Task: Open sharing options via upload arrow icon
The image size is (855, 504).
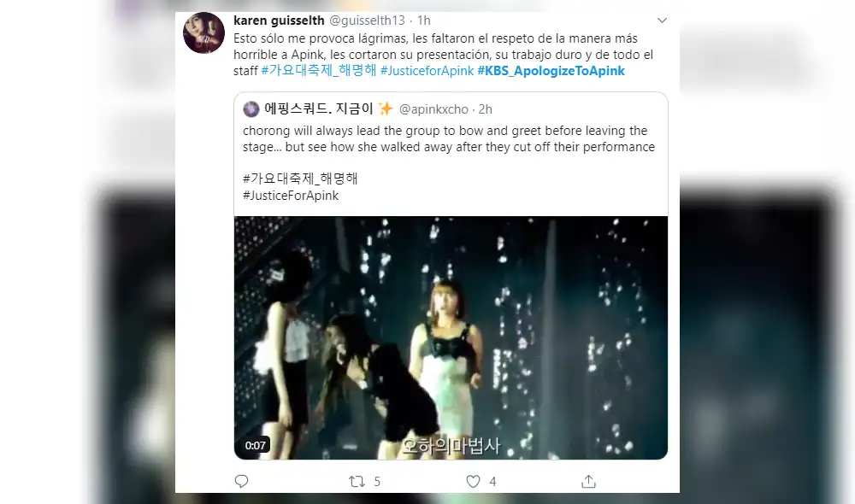Action: coord(587,481)
